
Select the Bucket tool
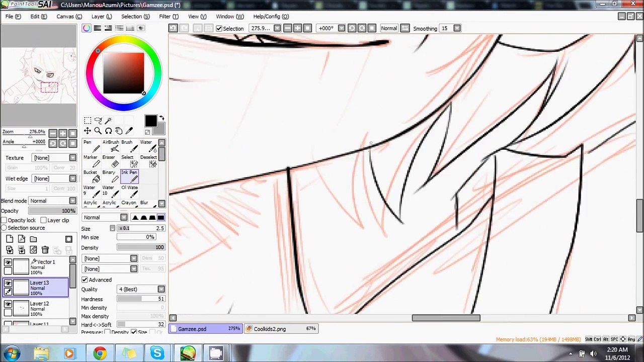tap(91, 176)
